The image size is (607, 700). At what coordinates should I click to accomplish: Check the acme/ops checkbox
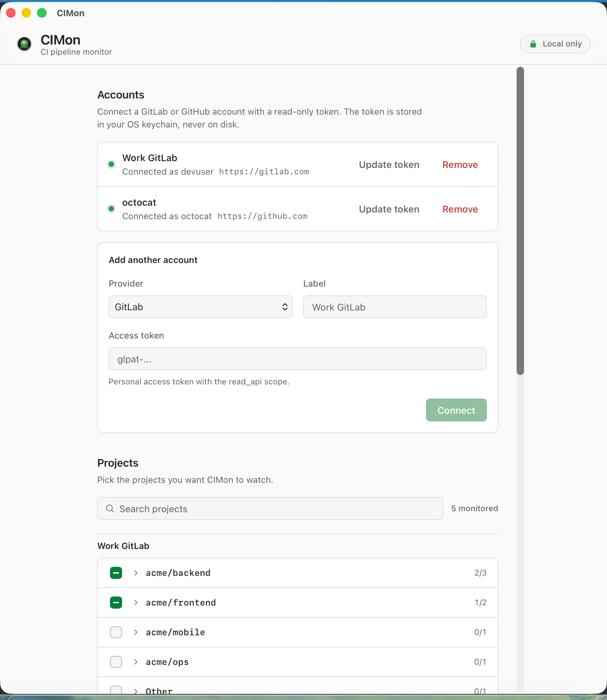116,662
